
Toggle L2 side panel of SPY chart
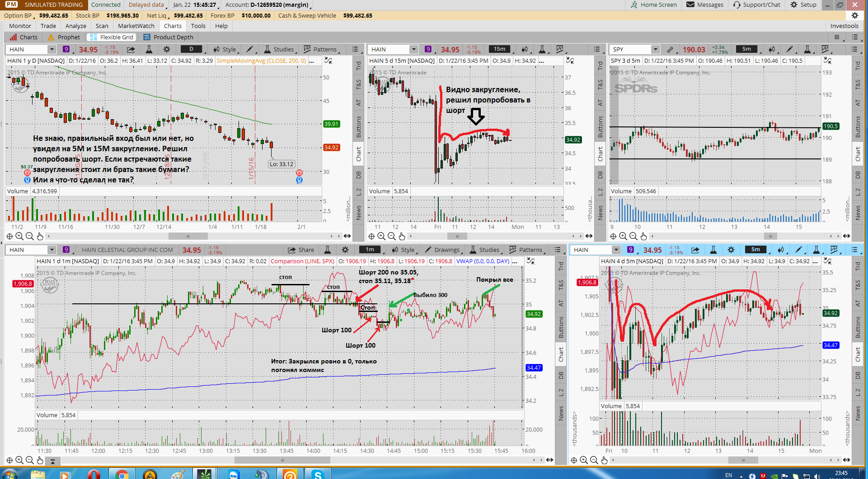point(858,192)
